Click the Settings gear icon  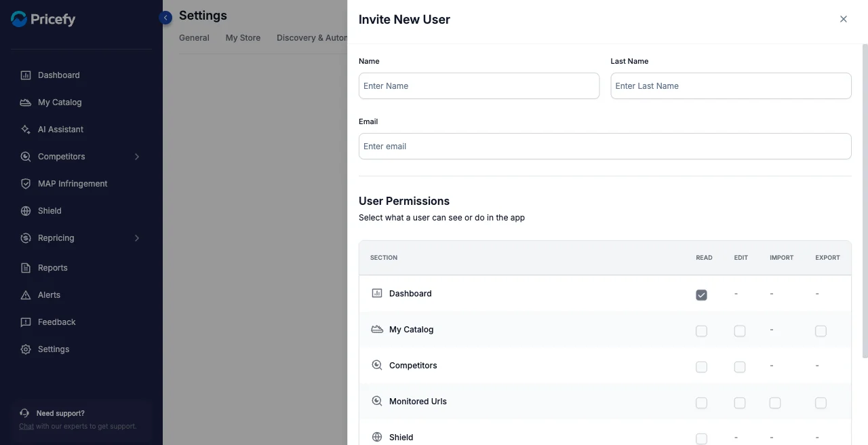tap(26, 349)
